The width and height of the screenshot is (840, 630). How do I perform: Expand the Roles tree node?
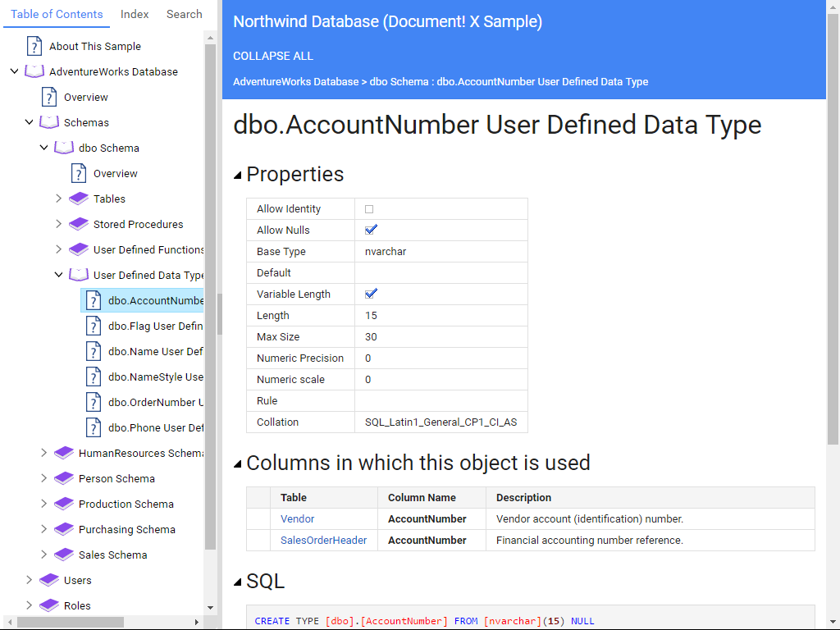tap(29, 605)
